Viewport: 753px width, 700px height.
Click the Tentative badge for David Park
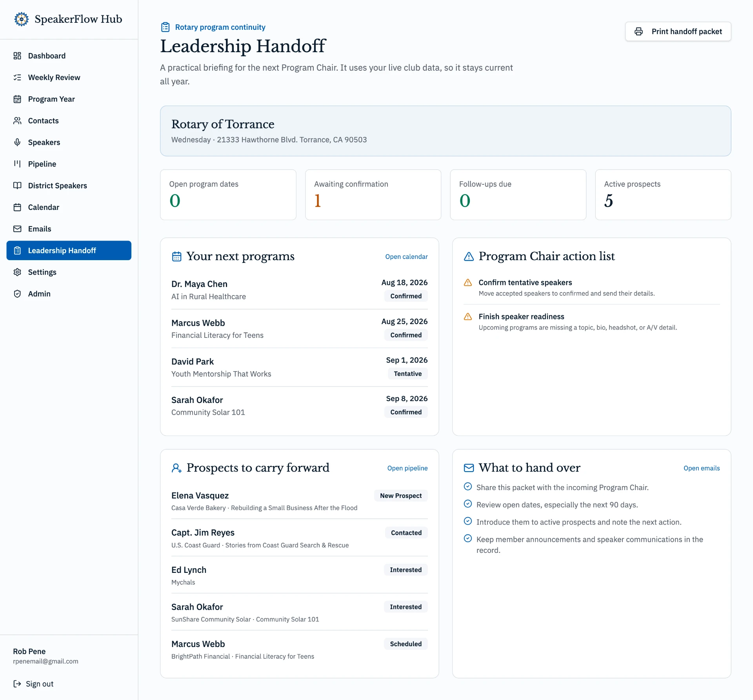click(408, 374)
